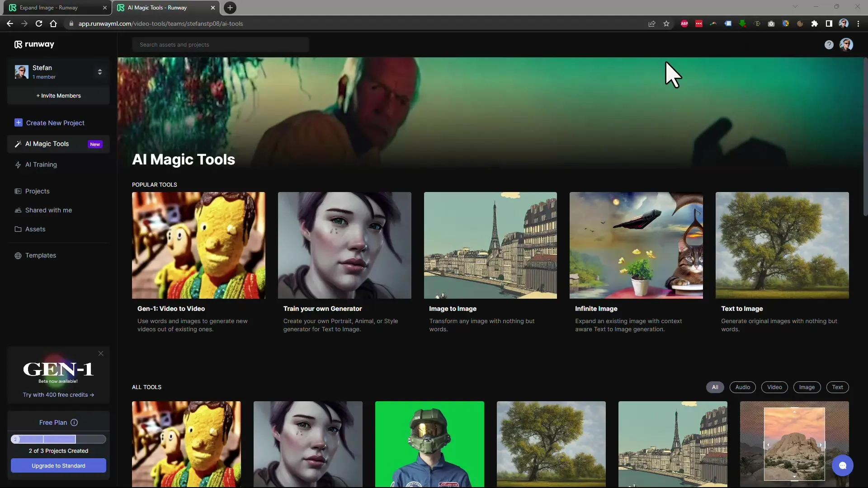Open the Gen-1: Video to Video popular tool
Image resolution: width=868 pixels, height=488 pixels.
point(198,263)
